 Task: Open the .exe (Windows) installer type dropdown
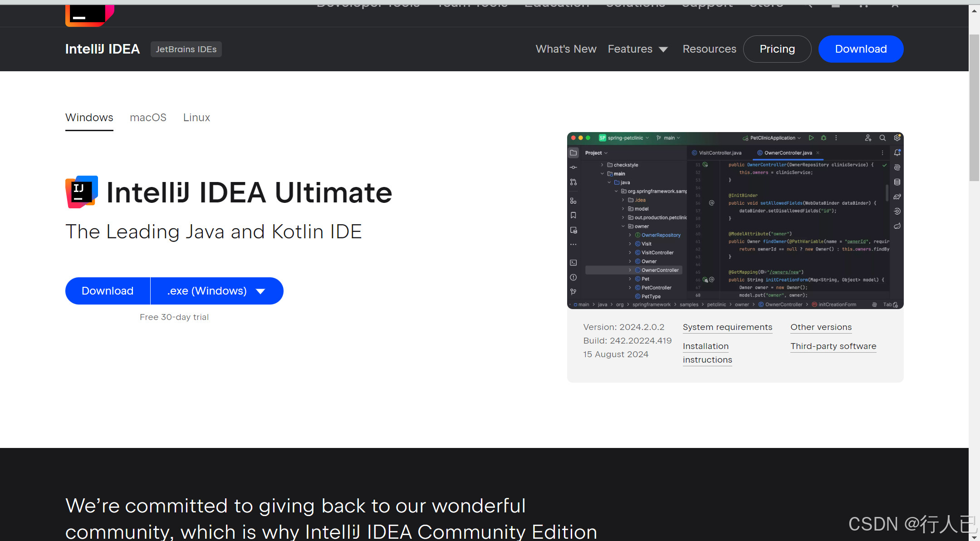tap(217, 291)
